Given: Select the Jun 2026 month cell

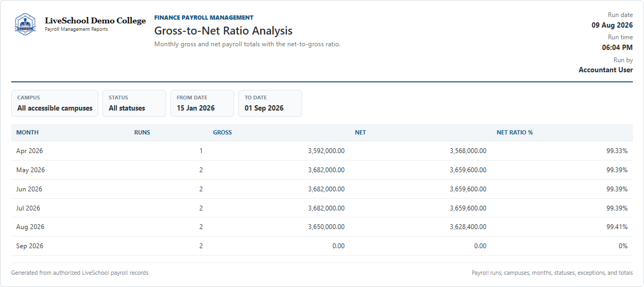Looking at the screenshot, I should click(29, 189).
